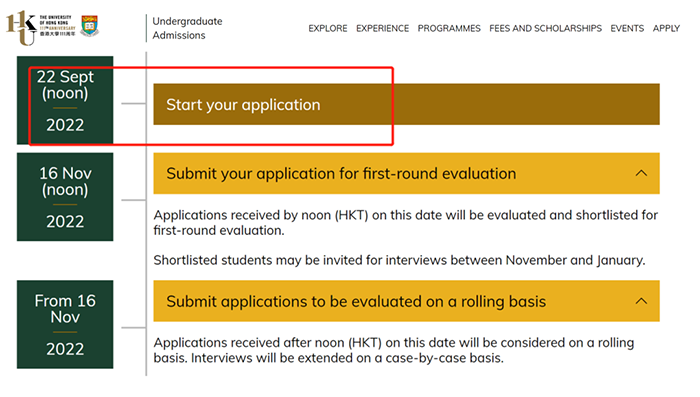
Task: Select the 22 Sept (noon) 2022 date box
Action: click(x=65, y=100)
